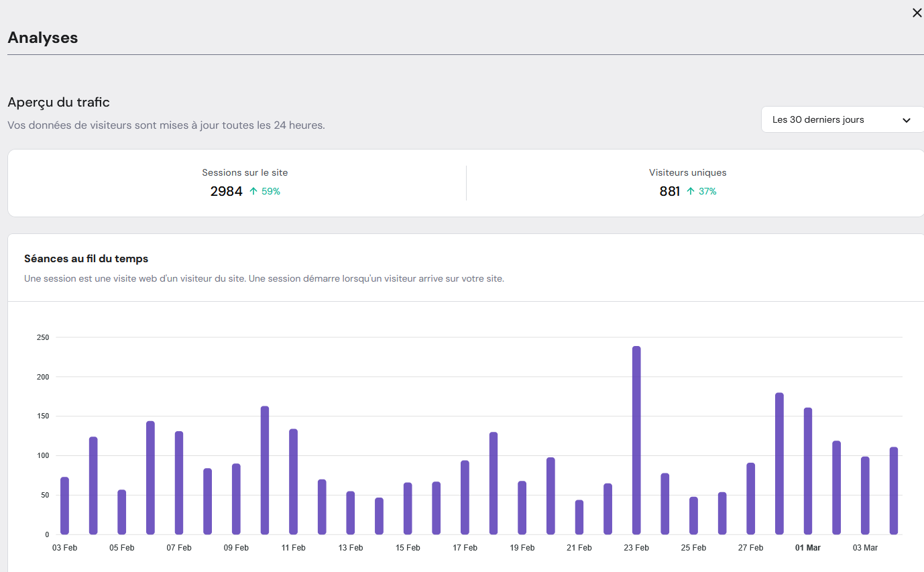The height and width of the screenshot is (572, 924).
Task: Click the bar above 01 Mar
Action: 808,471
